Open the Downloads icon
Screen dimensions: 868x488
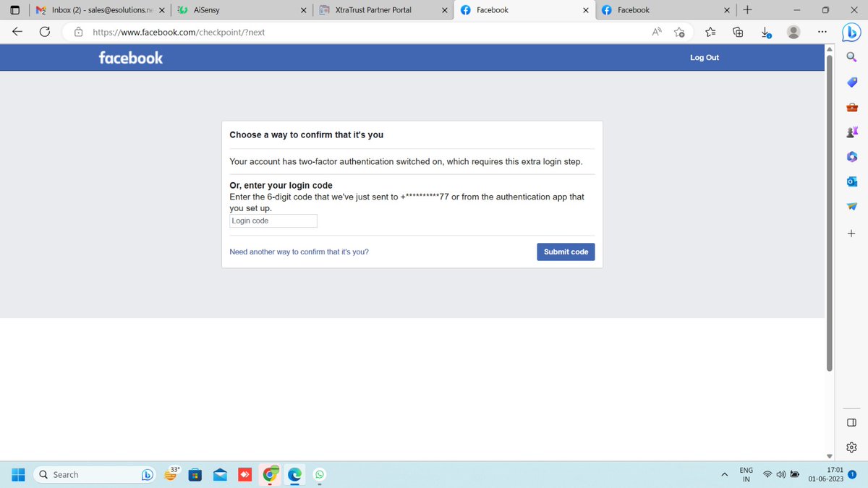pos(766,32)
